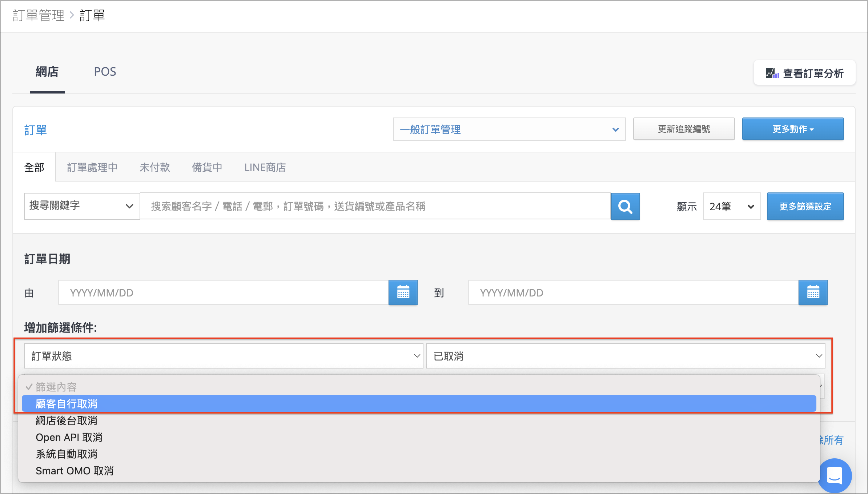Click the 更多篩選設定 button
This screenshot has width=868, height=494.
click(805, 206)
